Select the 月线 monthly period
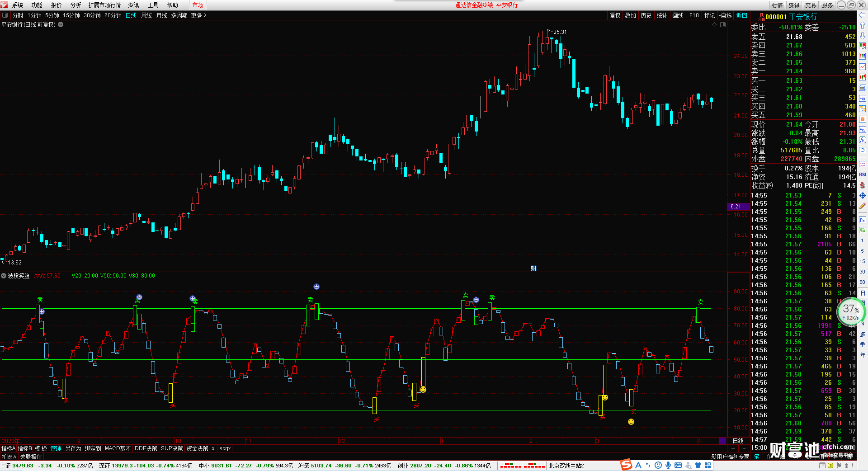The width and height of the screenshot is (868, 471). 162,15
